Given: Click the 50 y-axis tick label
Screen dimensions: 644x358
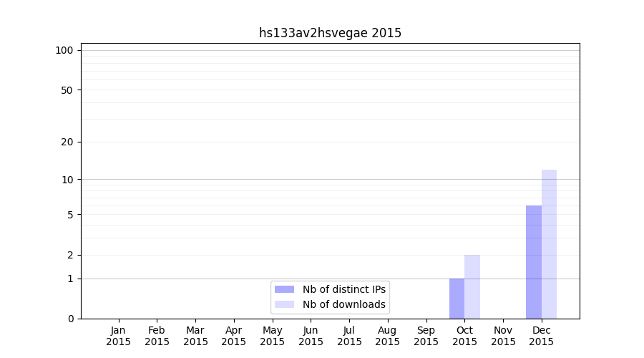Looking at the screenshot, I should pyautogui.click(x=67, y=90).
